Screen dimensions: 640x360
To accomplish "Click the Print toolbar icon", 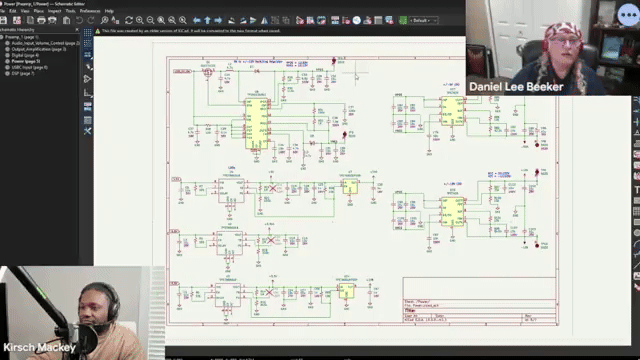I will [41, 20].
